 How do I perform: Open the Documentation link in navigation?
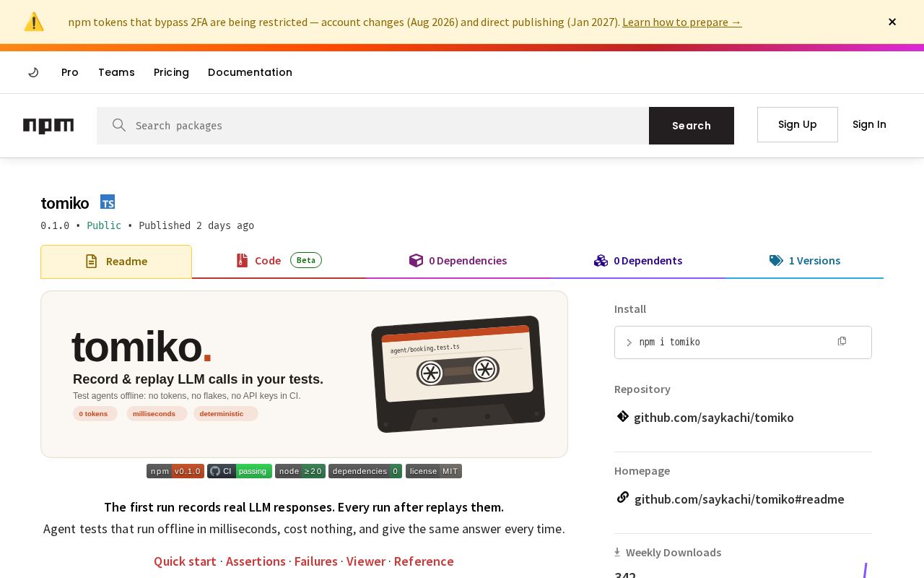250,72
